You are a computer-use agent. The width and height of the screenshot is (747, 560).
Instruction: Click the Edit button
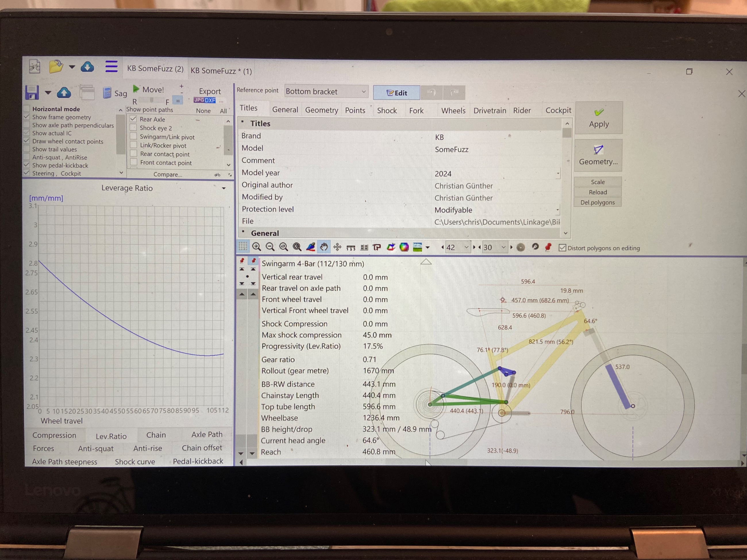tap(396, 92)
